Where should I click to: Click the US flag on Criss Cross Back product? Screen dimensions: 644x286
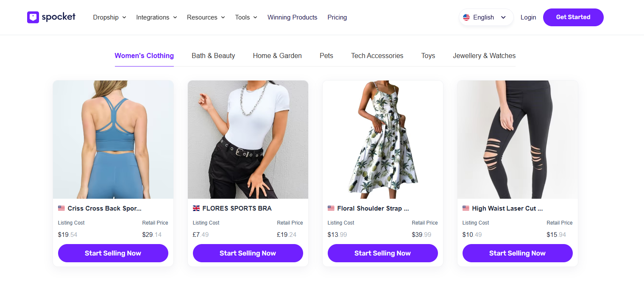(x=60, y=208)
